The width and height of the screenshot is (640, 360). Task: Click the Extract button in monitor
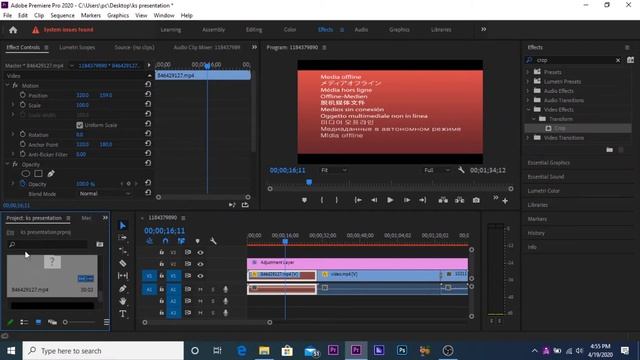[x=460, y=200]
